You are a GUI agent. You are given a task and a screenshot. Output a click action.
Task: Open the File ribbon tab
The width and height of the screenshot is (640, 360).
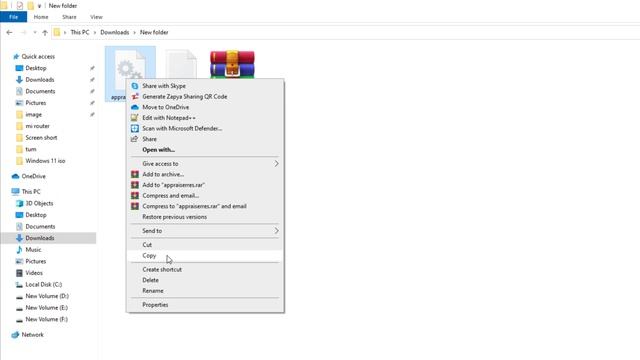pos(13,17)
